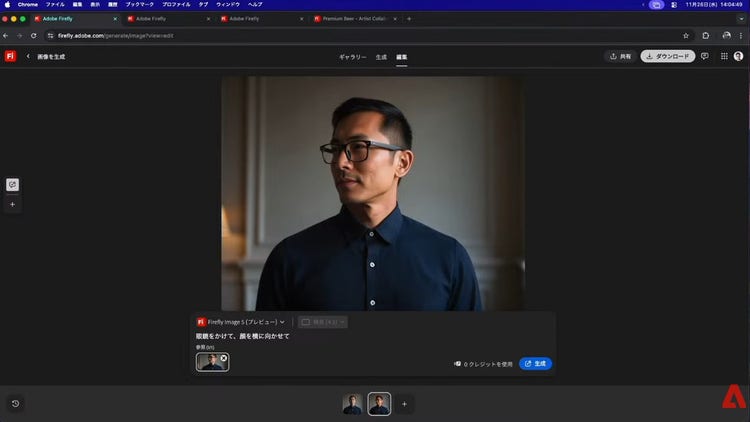
Task: Click the Adobe Firefly home logo
Action: (10, 57)
